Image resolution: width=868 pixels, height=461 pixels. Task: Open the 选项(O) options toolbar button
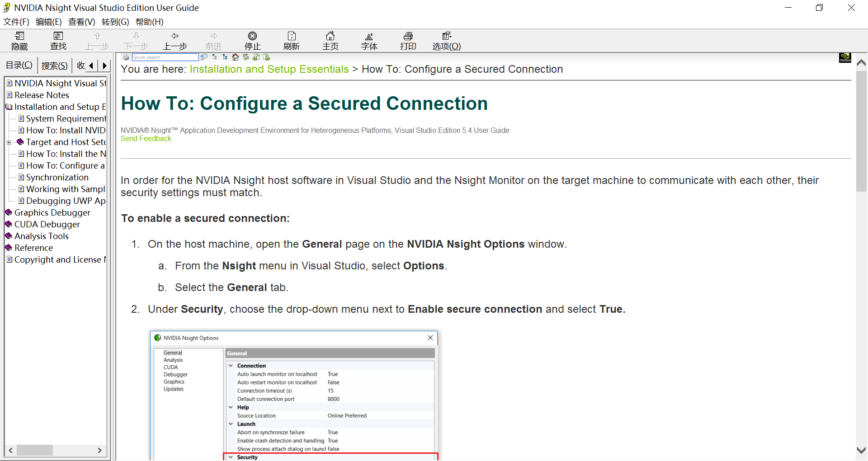(447, 41)
